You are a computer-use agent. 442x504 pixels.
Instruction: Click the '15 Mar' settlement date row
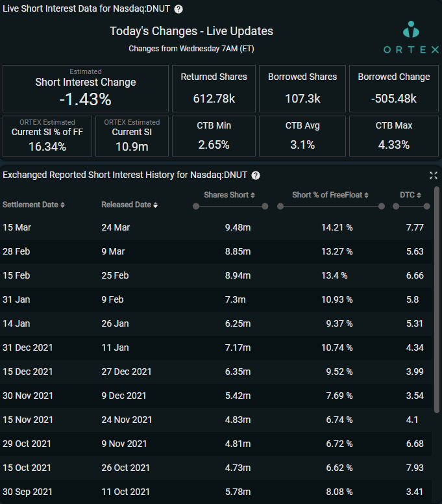click(216, 227)
